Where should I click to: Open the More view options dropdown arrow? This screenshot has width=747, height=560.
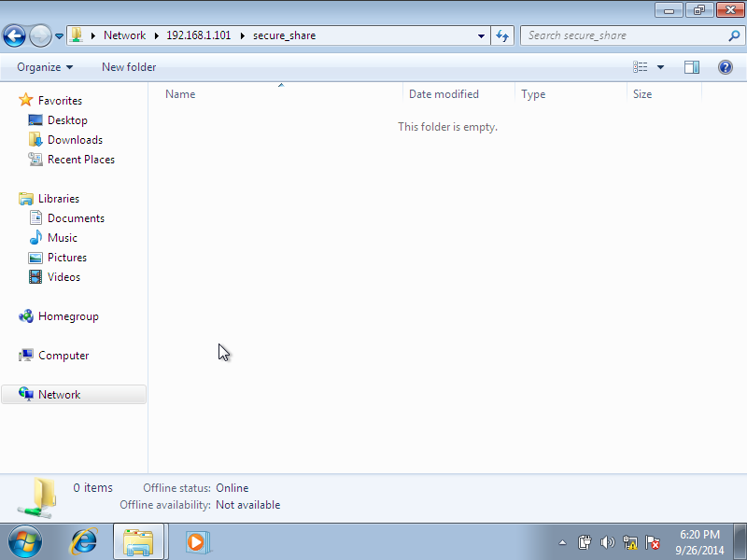660,67
